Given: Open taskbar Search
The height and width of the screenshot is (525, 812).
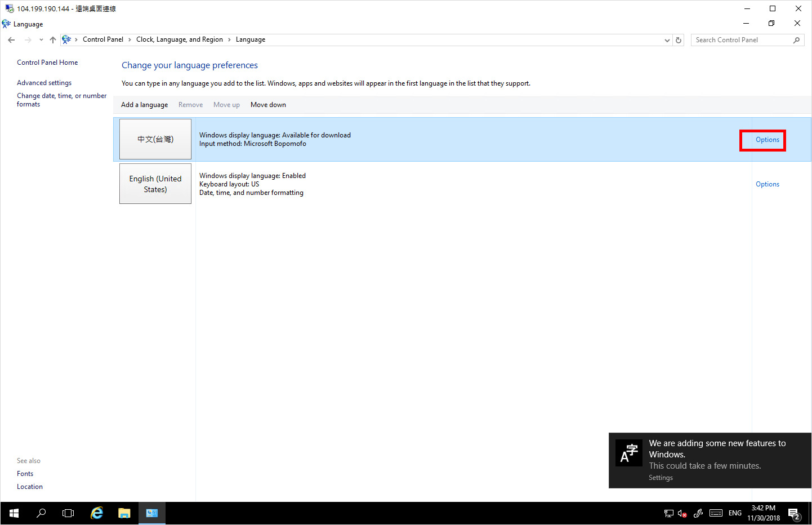Looking at the screenshot, I should (x=41, y=513).
